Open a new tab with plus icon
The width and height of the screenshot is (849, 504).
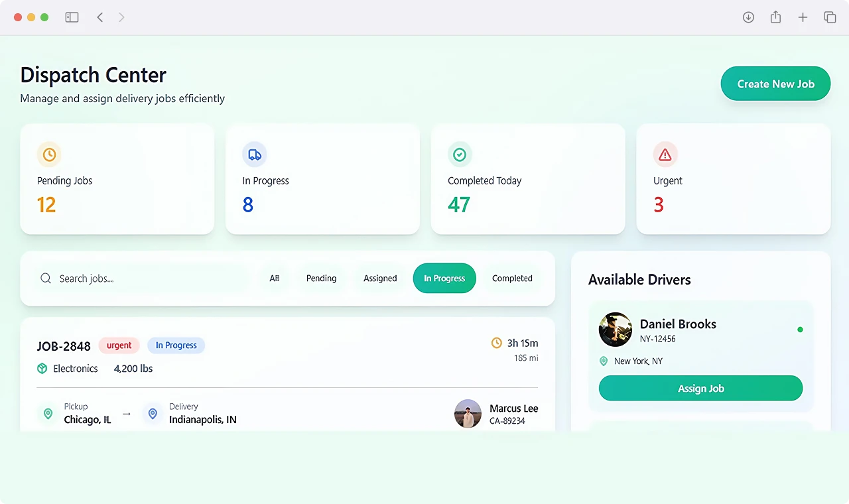(803, 17)
